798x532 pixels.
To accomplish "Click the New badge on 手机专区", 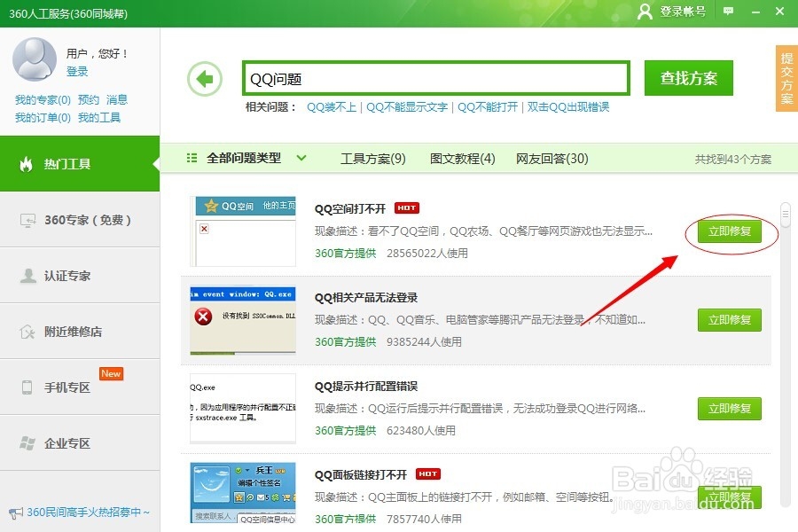I will (111, 373).
